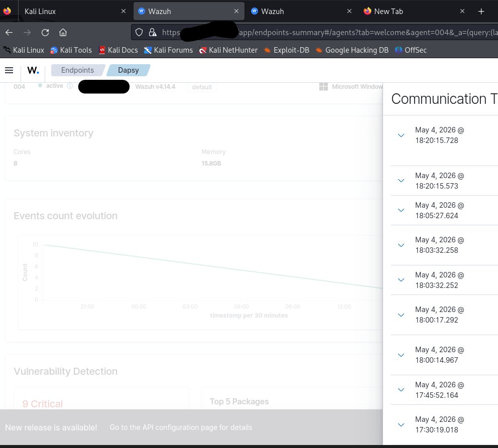Open the Exploit-DB bookmark

coord(287,50)
